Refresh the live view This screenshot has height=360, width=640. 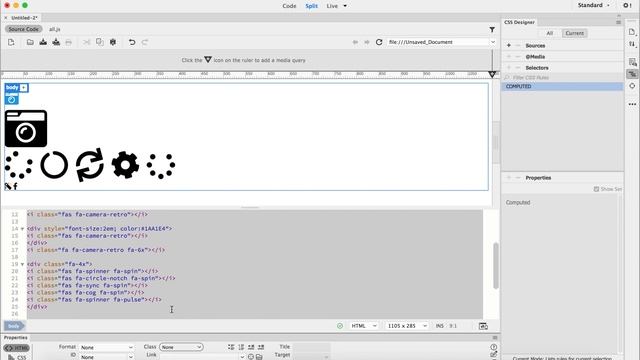click(x=379, y=42)
